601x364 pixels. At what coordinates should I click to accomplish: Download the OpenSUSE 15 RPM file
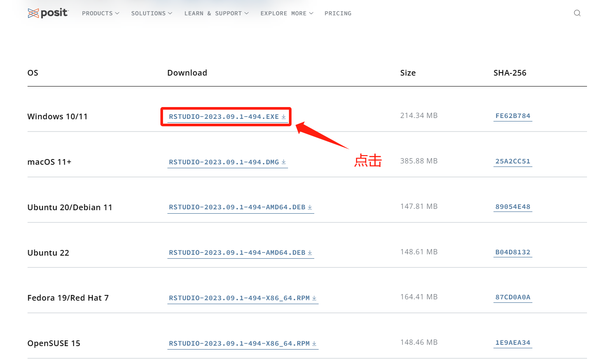tap(243, 343)
